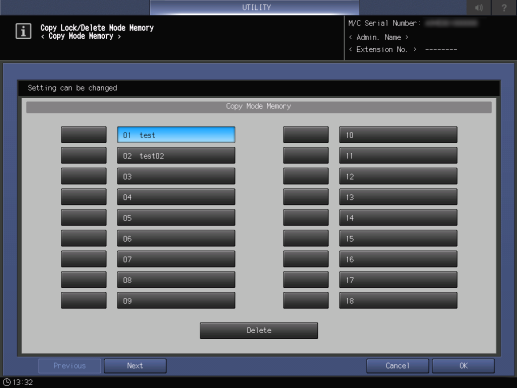The height and width of the screenshot is (388, 517).
Task: Select memory slot 08
Action: [176, 280]
